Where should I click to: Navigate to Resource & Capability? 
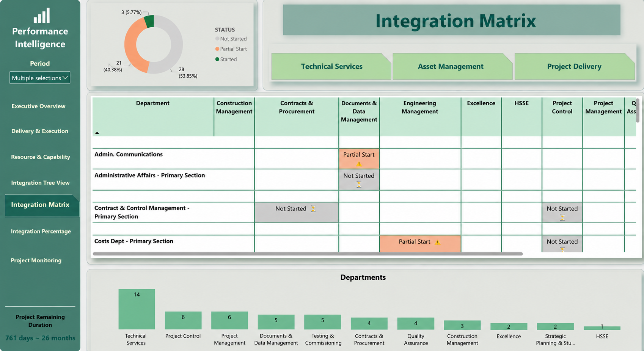pyautogui.click(x=41, y=157)
